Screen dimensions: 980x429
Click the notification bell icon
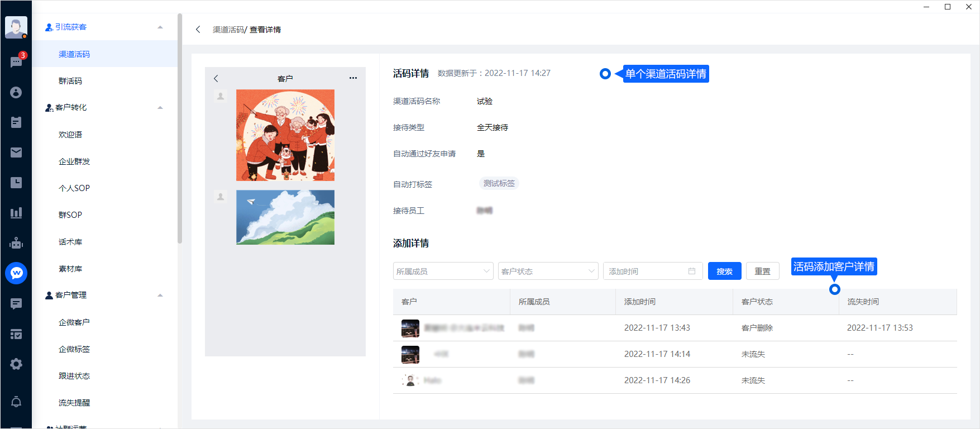pyautogui.click(x=16, y=402)
